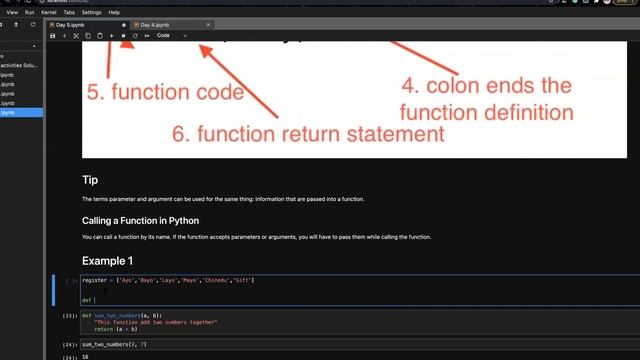Click the 'You can call a function' paragraph
Image resolution: width=640 pixels, height=360 pixels.
[x=256, y=237]
